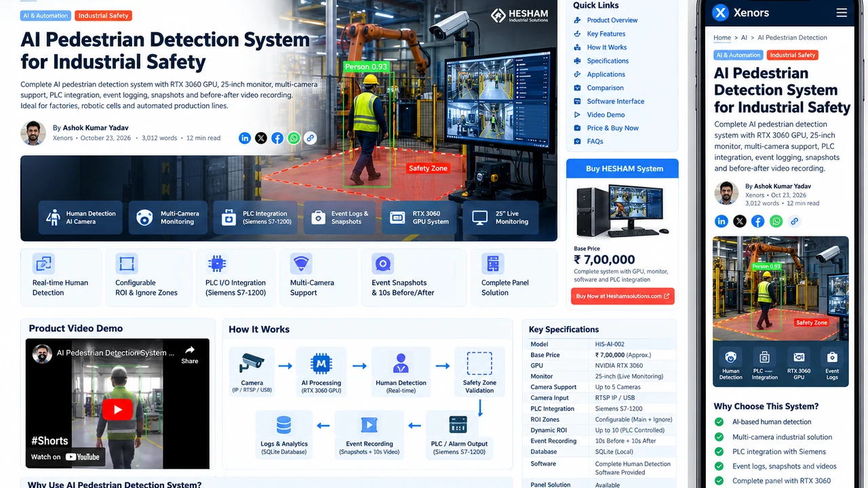
Task: Share on WhatsApp from desktop author row
Action: [294, 138]
